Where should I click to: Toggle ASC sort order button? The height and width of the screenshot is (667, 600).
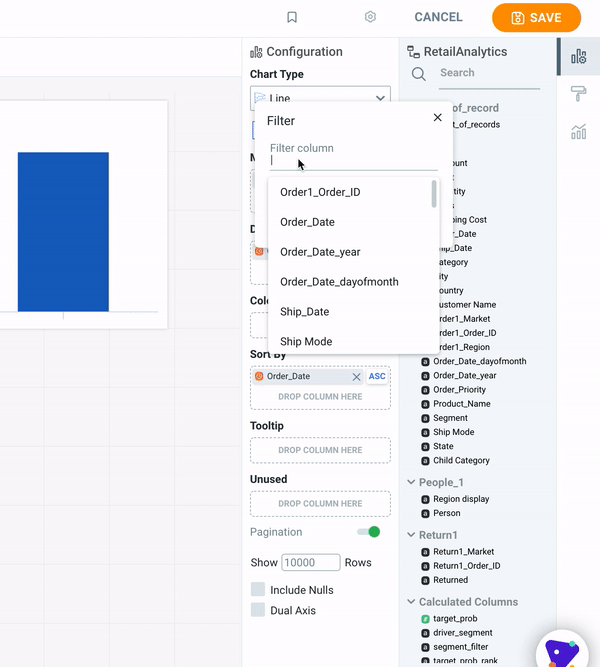point(377,376)
